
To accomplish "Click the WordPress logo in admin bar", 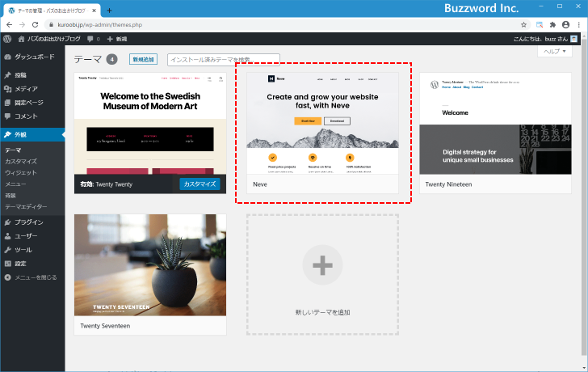I will tap(7, 39).
